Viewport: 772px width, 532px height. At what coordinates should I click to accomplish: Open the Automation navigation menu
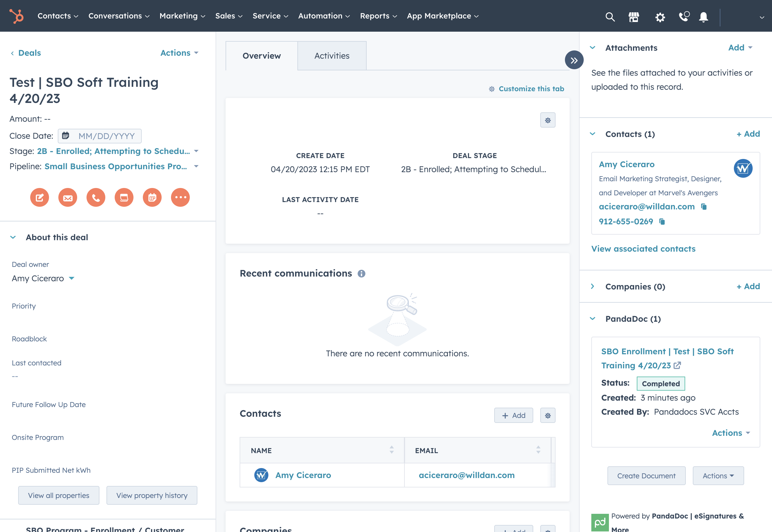click(x=324, y=16)
